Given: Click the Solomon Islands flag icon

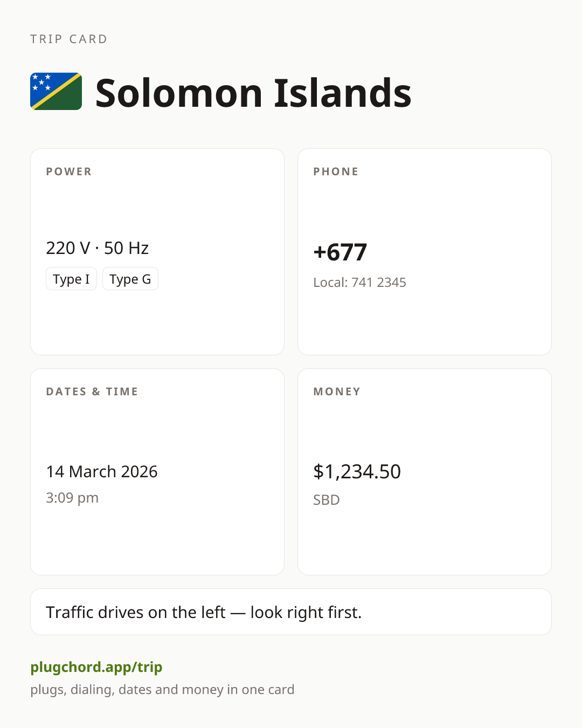Looking at the screenshot, I should pos(56,92).
